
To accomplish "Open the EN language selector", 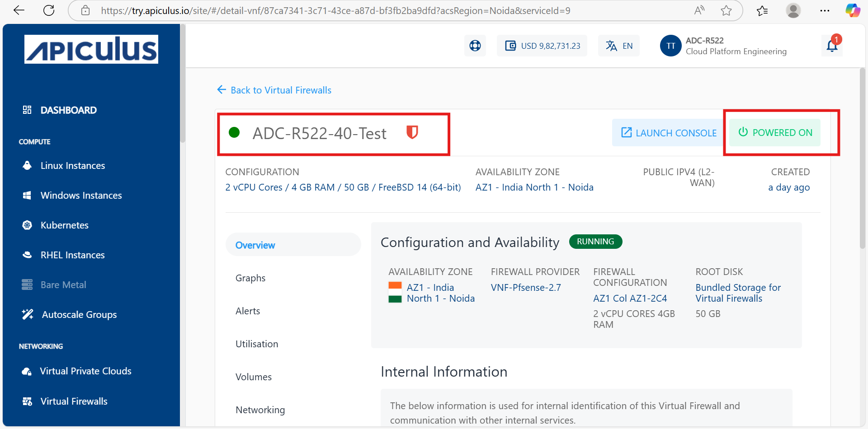I will [618, 46].
